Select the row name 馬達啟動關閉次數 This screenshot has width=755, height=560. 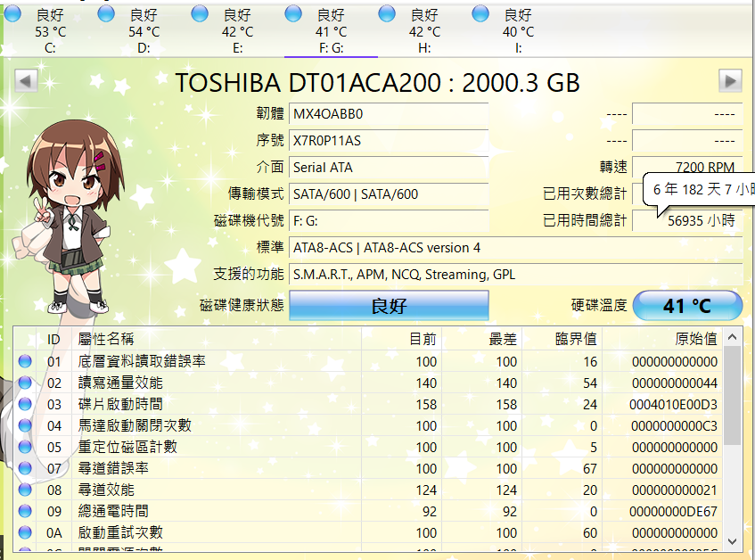pyautogui.click(x=135, y=425)
